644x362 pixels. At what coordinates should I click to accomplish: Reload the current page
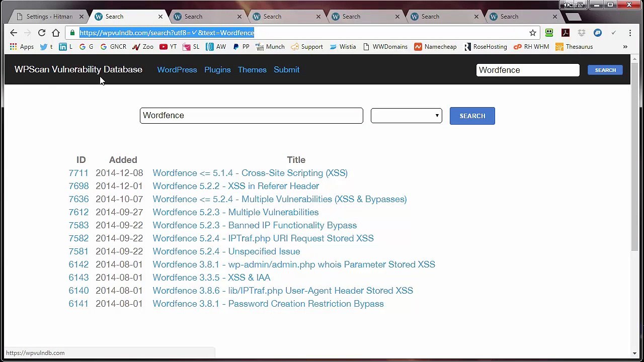click(x=42, y=33)
